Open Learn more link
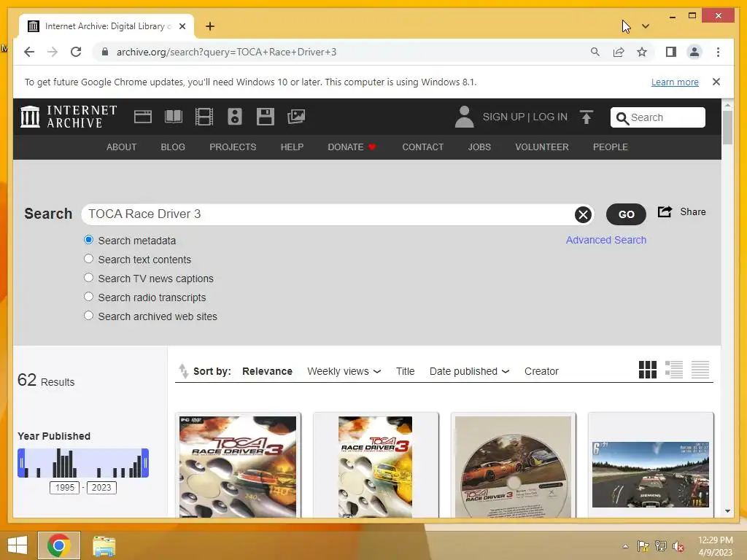The width and height of the screenshot is (747, 560). (x=675, y=82)
